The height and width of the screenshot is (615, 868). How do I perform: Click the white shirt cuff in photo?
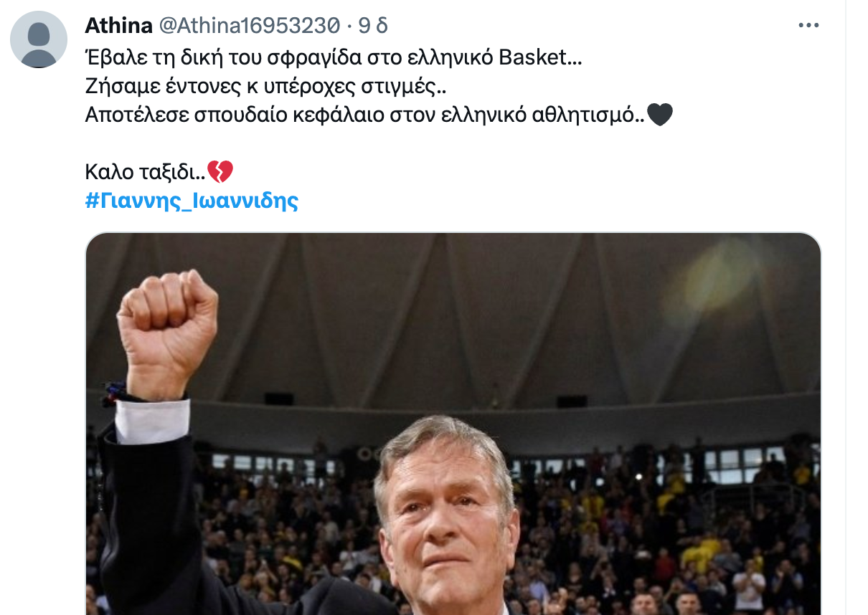pos(152,421)
